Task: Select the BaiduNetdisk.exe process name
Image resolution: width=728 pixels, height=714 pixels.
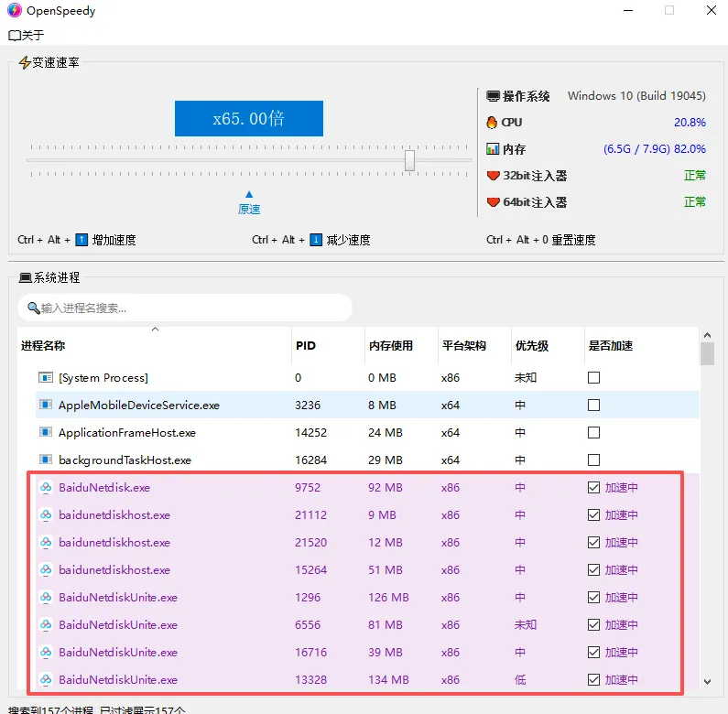Action: [x=104, y=488]
